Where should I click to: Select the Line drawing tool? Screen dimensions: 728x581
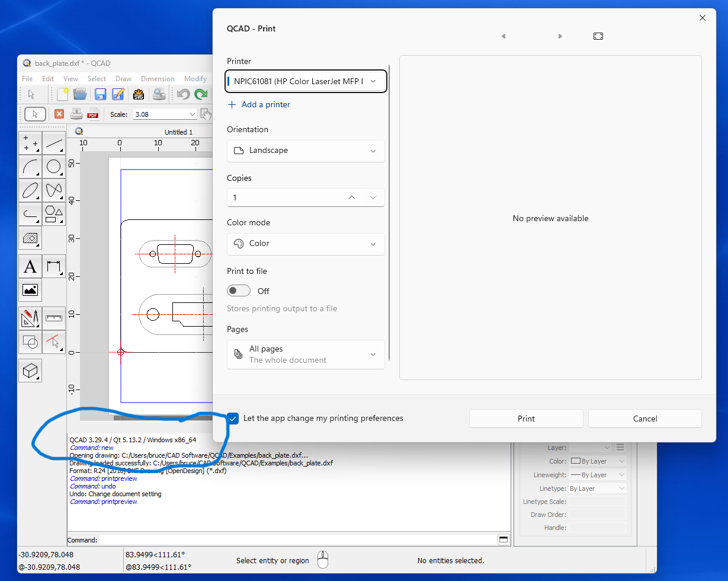[x=54, y=142]
